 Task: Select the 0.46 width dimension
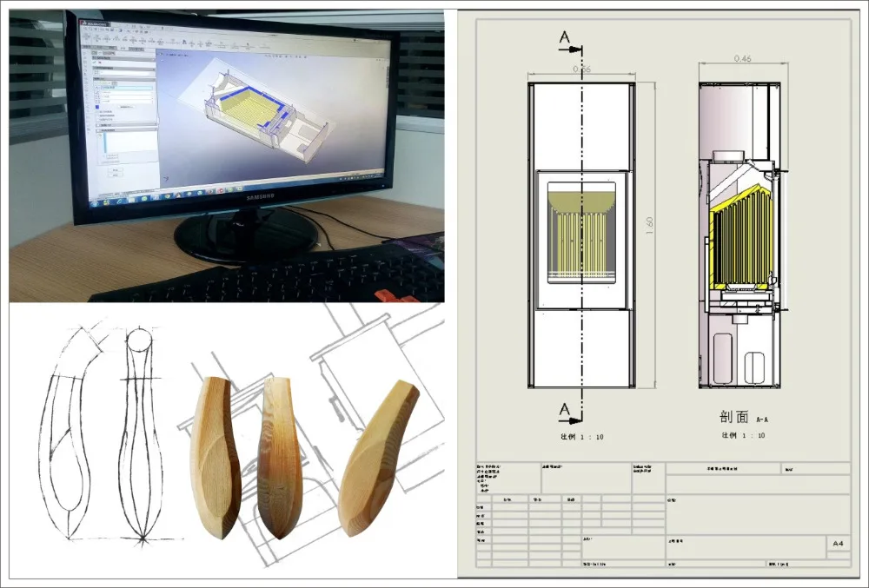(x=743, y=59)
